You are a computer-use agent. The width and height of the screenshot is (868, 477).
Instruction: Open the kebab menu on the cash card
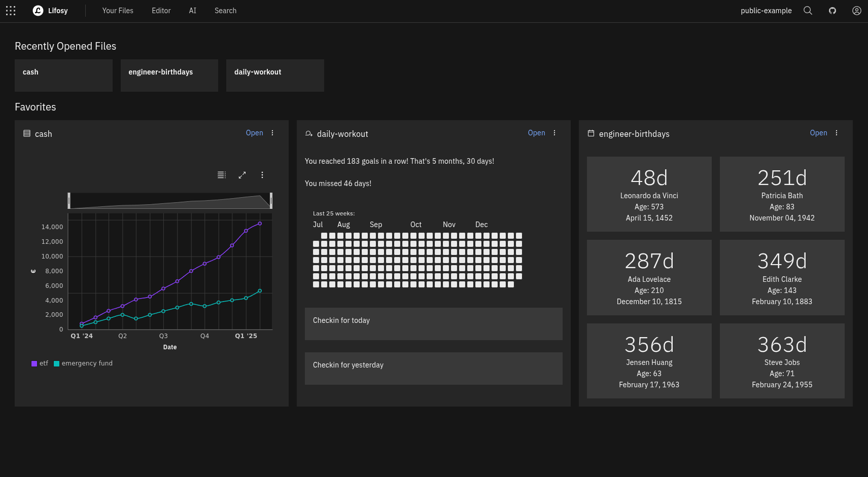(272, 133)
